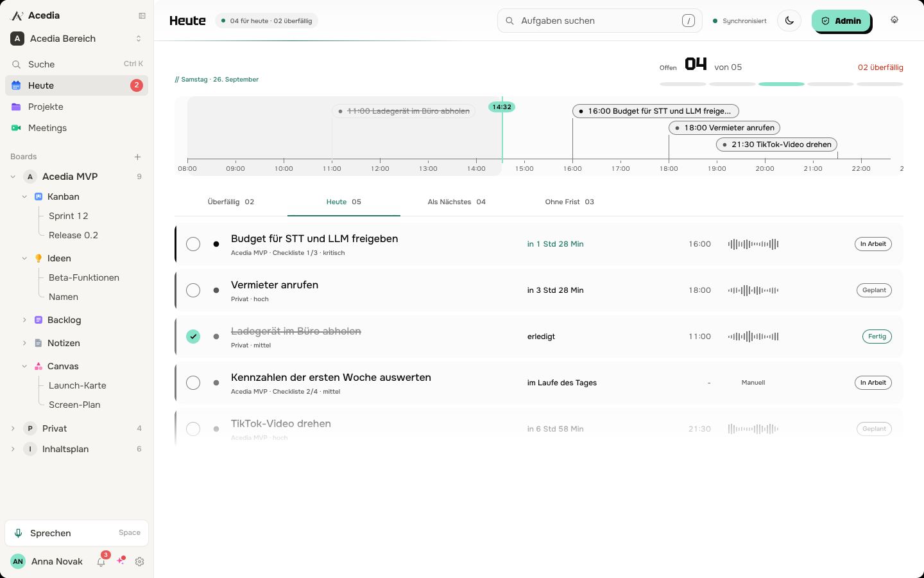
Task: Select the Als Nächstes tab
Action: pyautogui.click(x=457, y=202)
